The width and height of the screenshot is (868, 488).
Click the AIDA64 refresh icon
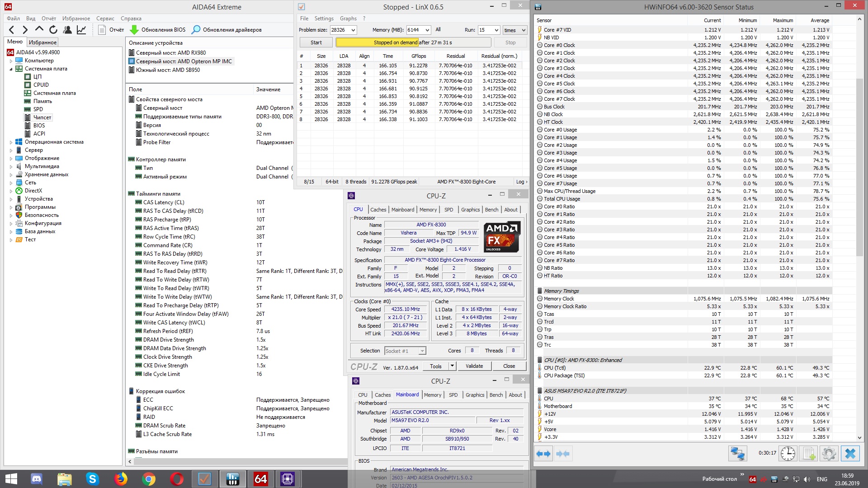(x=53, y=30)
